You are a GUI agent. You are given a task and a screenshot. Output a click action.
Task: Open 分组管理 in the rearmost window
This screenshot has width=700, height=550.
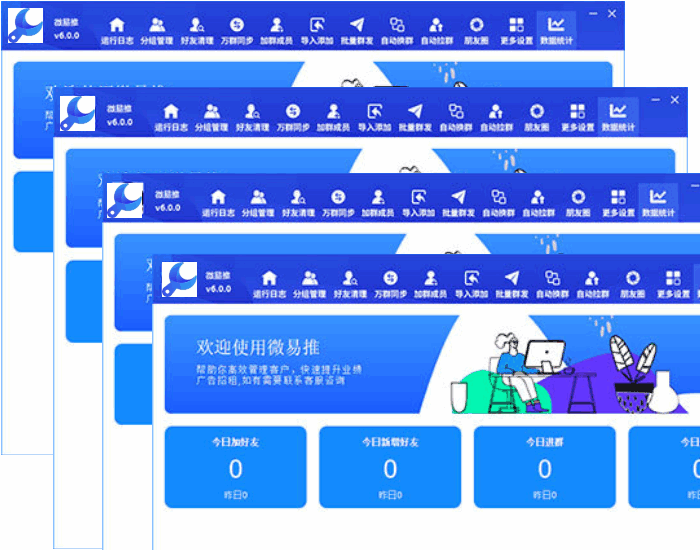click(x=157, y=31)
